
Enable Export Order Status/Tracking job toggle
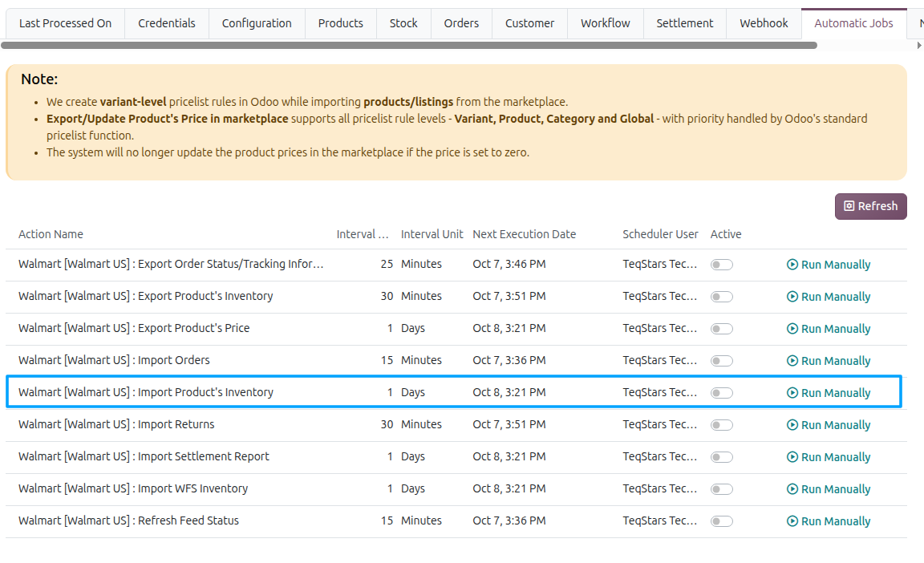721,265
